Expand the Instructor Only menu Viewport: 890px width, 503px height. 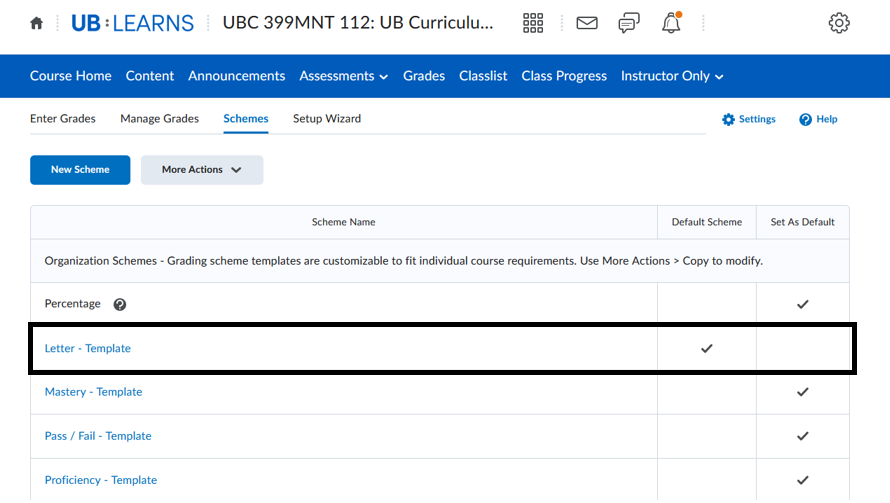tap(672, 76)
